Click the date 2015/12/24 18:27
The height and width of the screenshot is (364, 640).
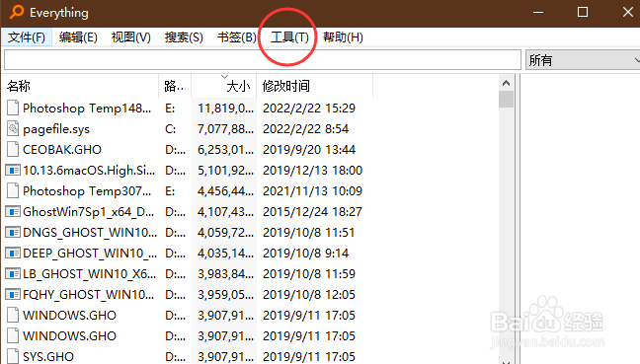pyautogui.click(x=313, y=211)
